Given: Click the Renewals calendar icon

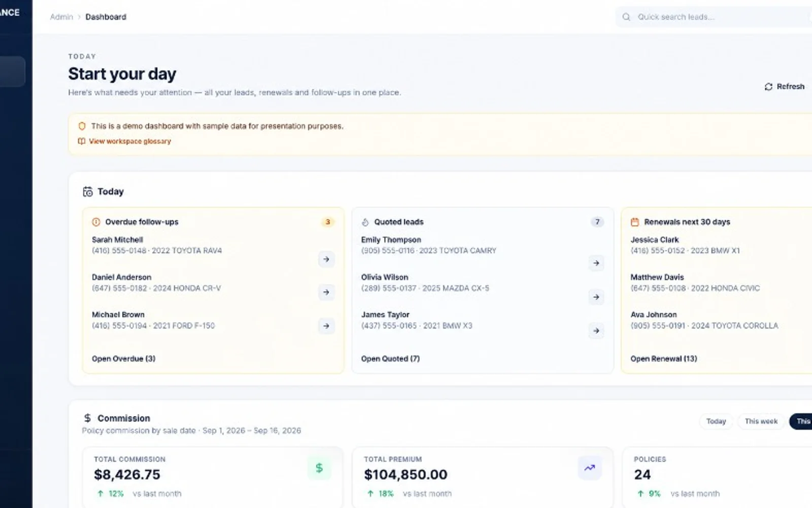Looking at the screenshot, I should 635,222.
